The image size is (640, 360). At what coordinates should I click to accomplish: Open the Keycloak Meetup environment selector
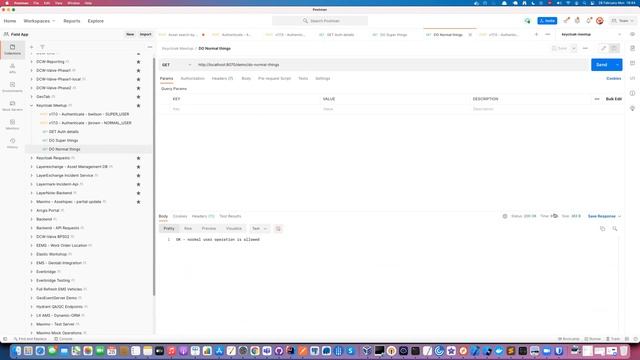coord(591,35)
